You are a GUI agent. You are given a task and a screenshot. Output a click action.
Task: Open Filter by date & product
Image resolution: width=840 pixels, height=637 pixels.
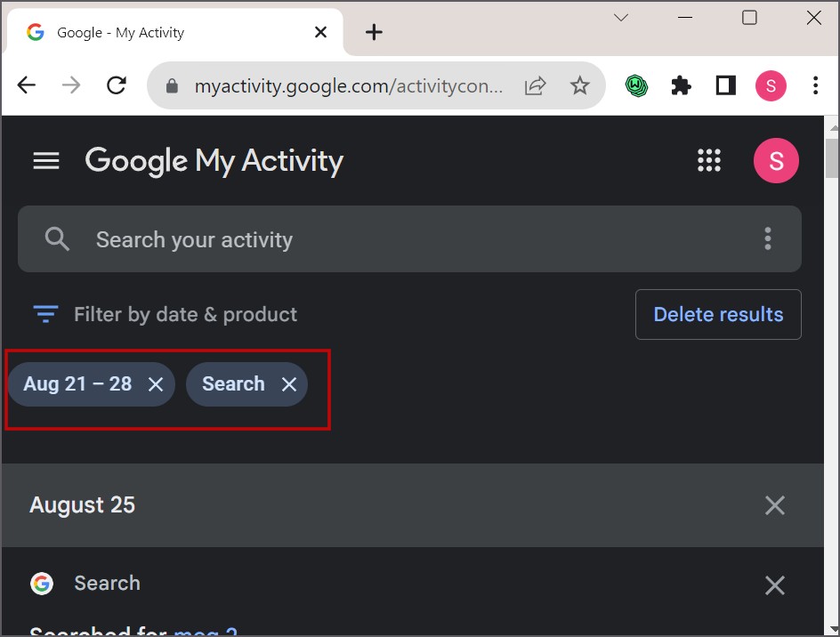185,314
